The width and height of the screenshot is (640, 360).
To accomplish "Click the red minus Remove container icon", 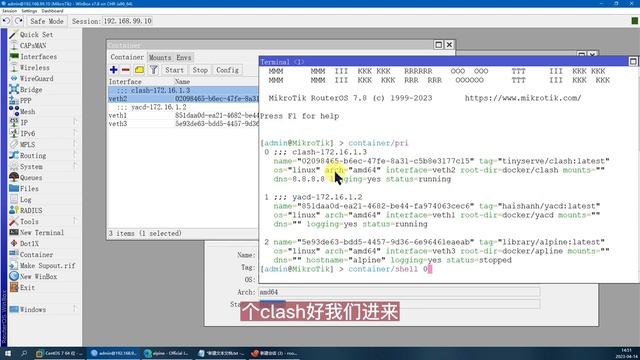I will 126,70.
